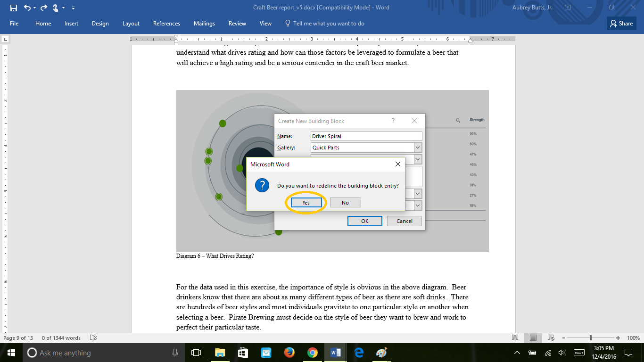Image resolution: width=644 pixels, height=362 pixels.
Task: Click the question mark icon in prompt
Action: pos(262,185)
